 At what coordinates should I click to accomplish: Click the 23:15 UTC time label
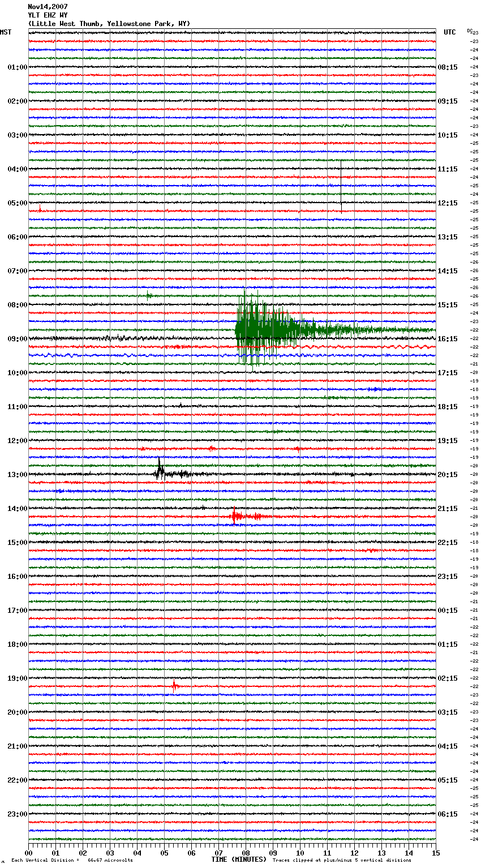click(x=448, y=577)
